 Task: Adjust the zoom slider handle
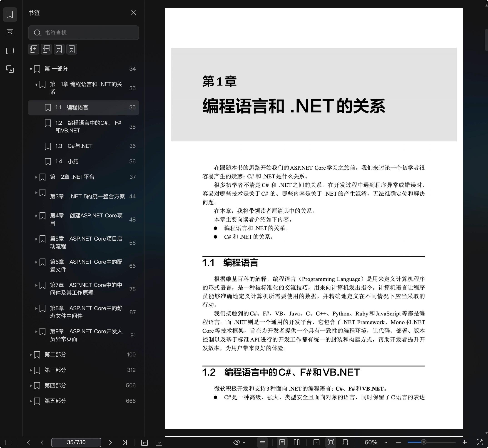[x=423, y=442]
